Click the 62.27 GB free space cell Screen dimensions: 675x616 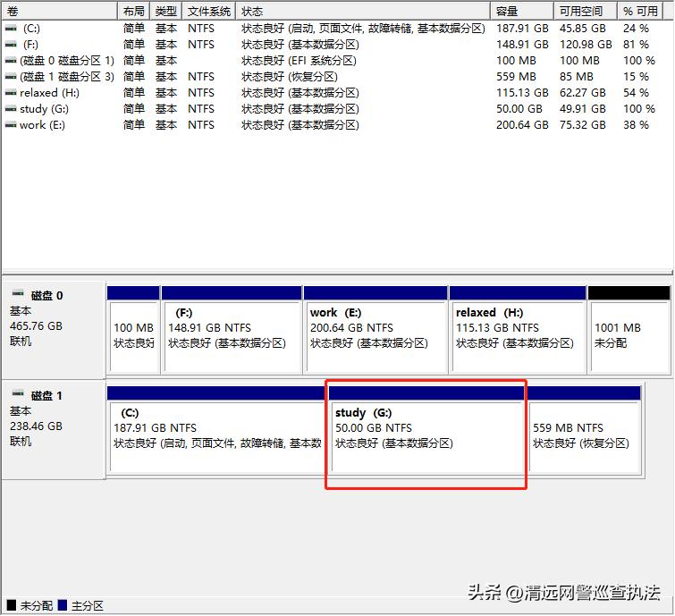tap(582, 93)
